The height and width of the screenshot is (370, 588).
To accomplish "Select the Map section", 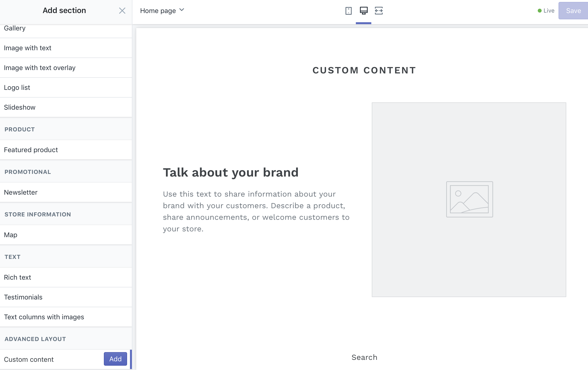I will [x=10, y=235].
